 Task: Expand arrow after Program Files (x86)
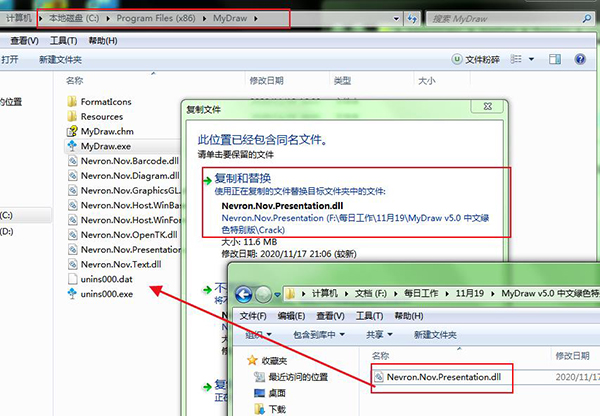coord(204,18)
